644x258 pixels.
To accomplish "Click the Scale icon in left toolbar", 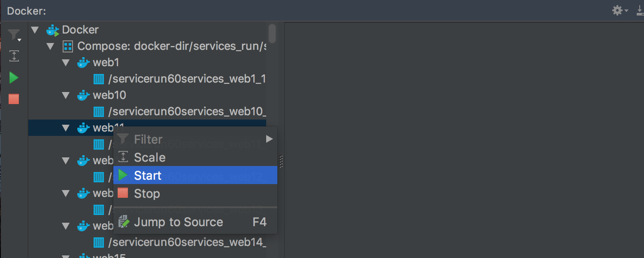I will (x=14, y=56).
